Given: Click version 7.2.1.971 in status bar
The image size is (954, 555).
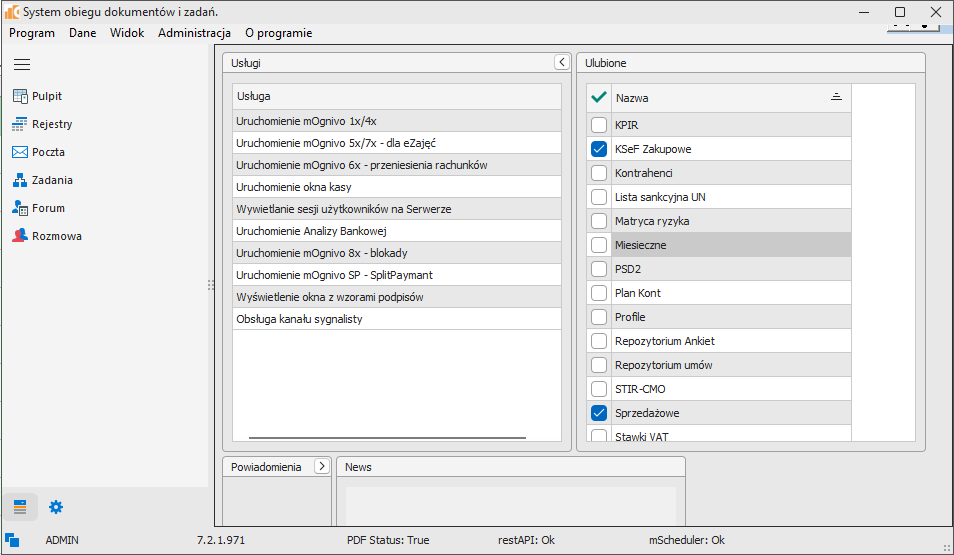Looking at the screenshot, I should [x=221, y=540].
